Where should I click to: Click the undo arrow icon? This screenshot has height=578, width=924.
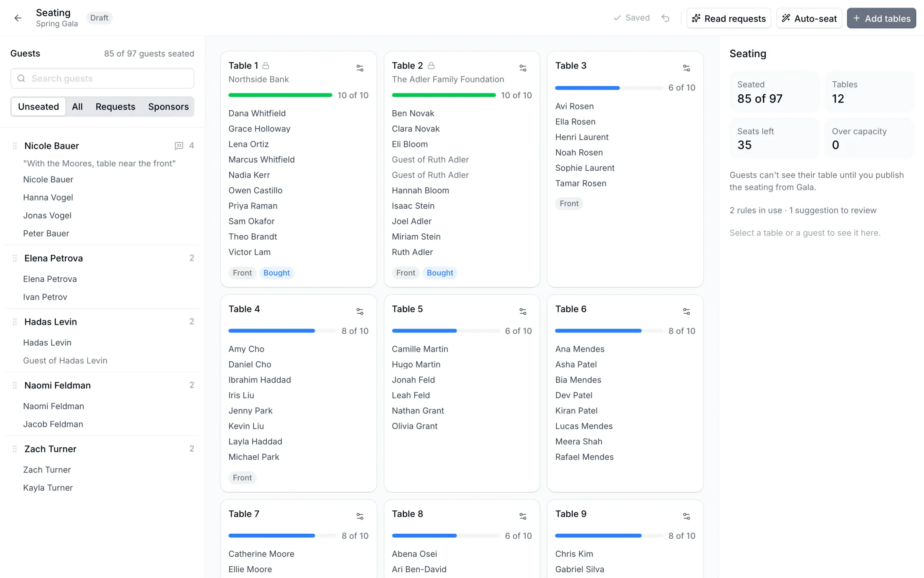tap(665, 18)
